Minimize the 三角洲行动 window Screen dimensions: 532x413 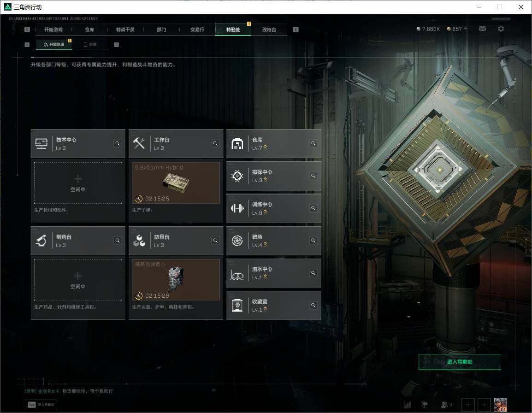point(479,7)
